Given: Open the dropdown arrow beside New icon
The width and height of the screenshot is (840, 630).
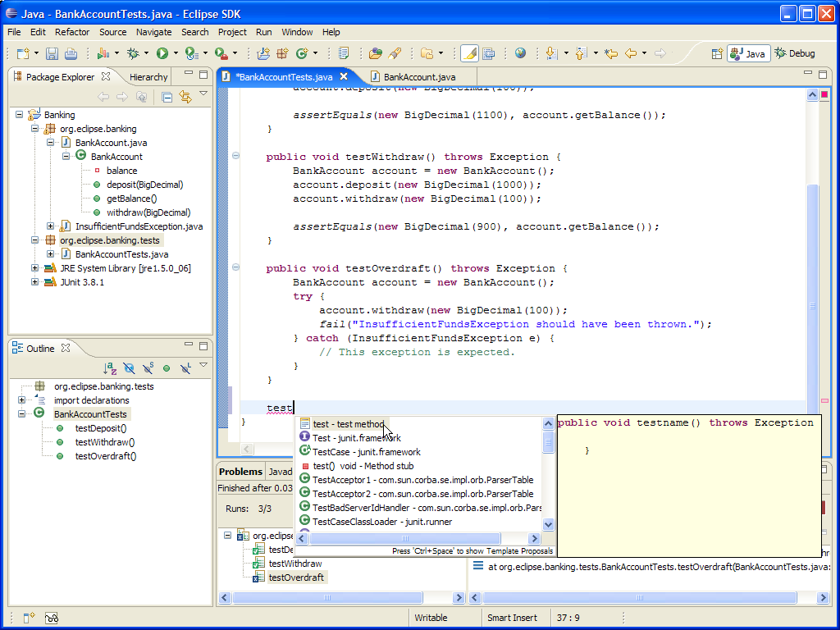Looking at the screenshot, I should (36, 53).
